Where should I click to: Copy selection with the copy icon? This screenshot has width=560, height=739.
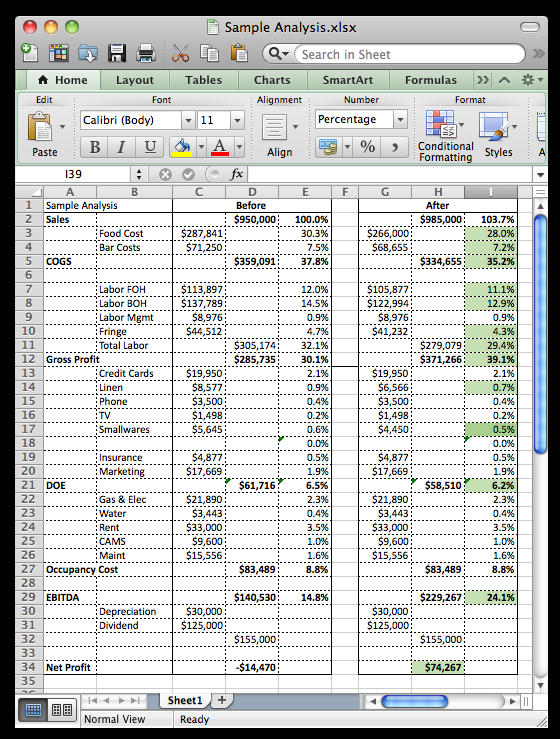point(209,53)
